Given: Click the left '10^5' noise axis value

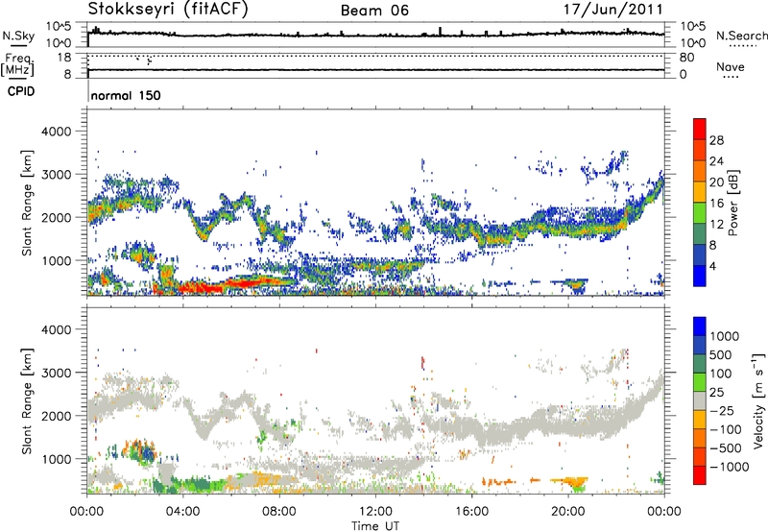Looking at the screenshot, I should coord(59,27).
